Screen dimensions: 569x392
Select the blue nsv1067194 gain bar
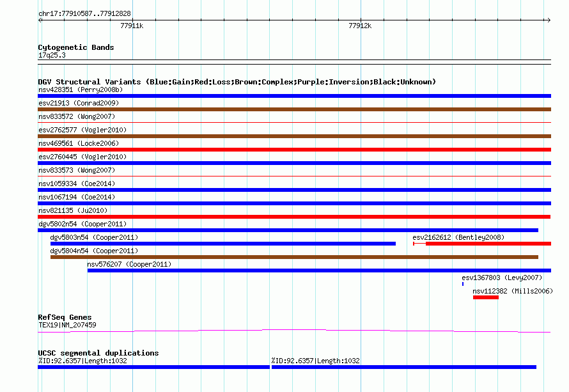pyautogui.click(x=294, y=203)
